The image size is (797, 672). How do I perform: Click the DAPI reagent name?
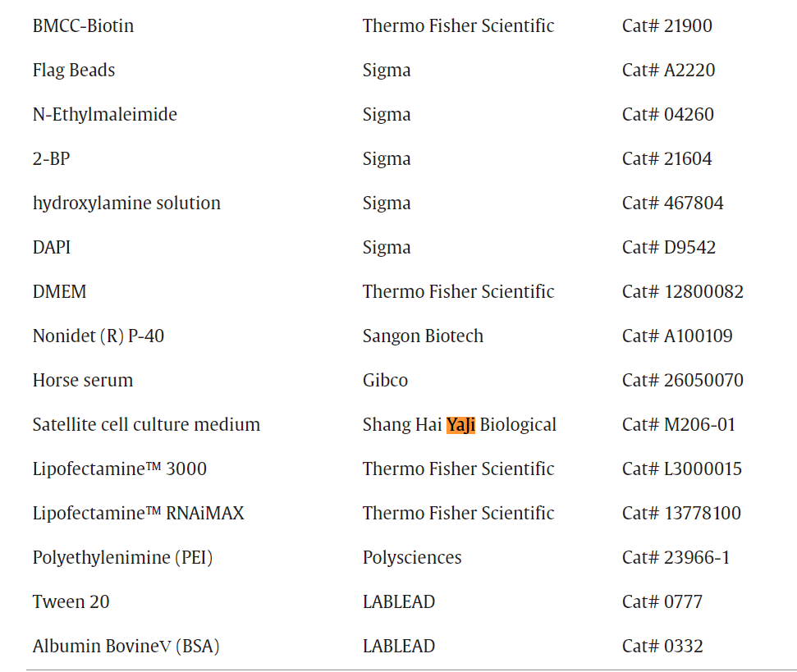click(x=52, y=248)
